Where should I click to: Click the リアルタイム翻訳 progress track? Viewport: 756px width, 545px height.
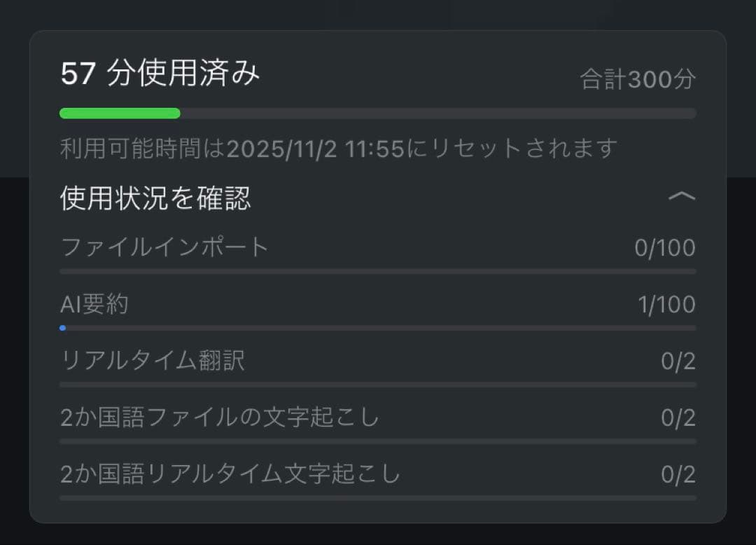tap(378, 385)
